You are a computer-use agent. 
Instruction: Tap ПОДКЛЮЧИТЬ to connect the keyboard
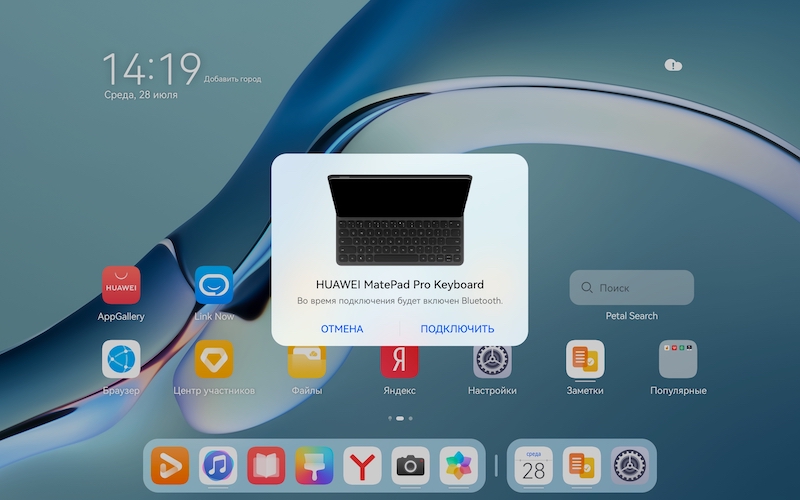coord(457,329)
